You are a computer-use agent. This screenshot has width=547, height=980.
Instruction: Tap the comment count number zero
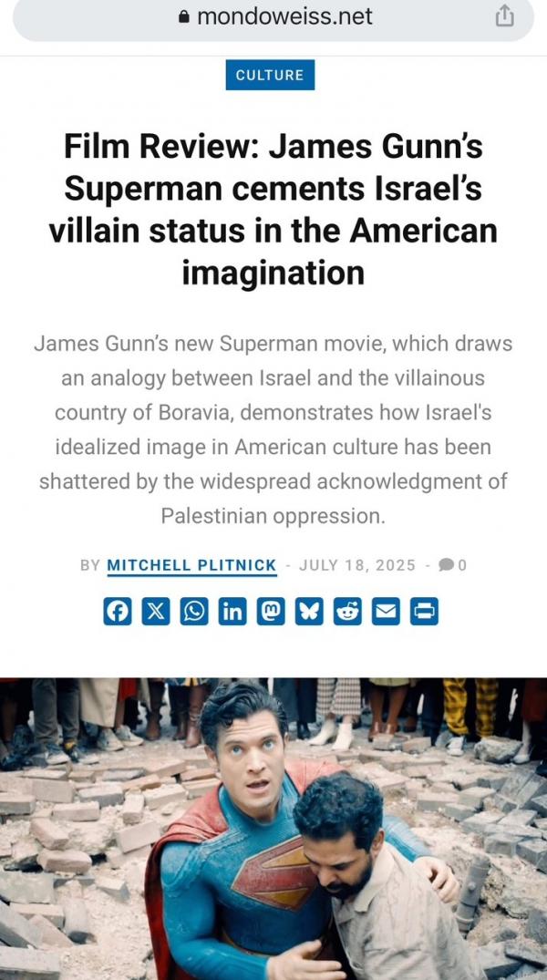pos(462,565)
